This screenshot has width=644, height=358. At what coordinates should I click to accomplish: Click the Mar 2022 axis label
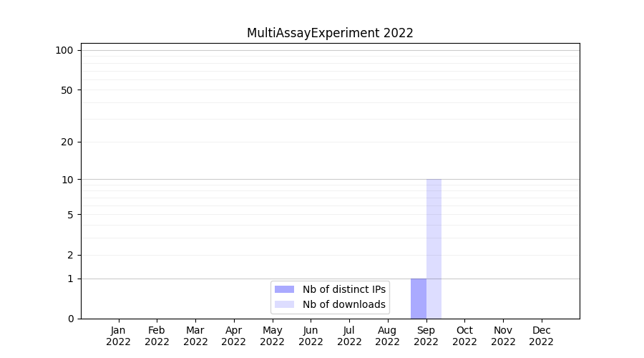pos(195,336)
